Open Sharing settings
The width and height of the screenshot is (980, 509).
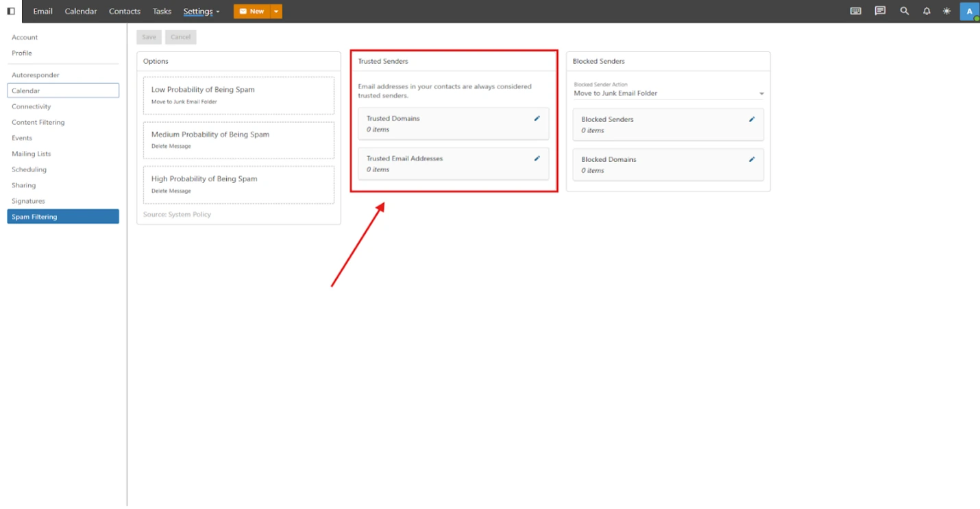(x=63, y=185)
